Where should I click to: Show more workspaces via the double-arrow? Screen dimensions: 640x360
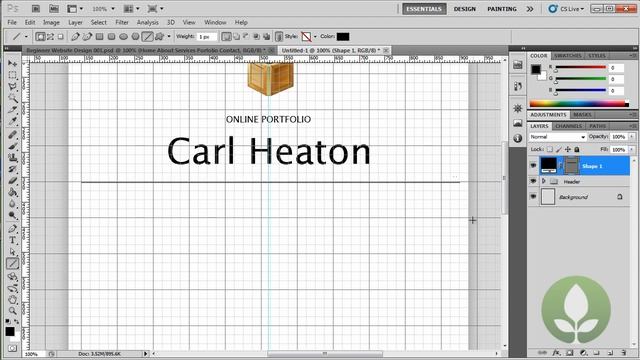click(530, 9)
